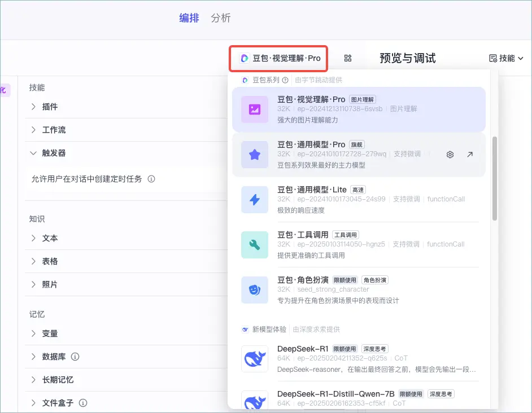Select the 豆包·视觉理解·Pro model
532x413 pixels.
(x=359, y=109)
